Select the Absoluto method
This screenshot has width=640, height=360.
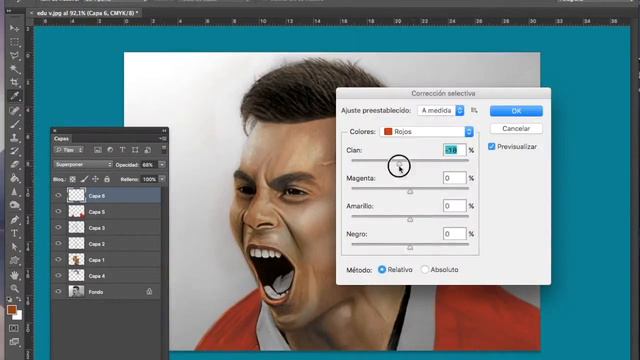coord(425,269)
